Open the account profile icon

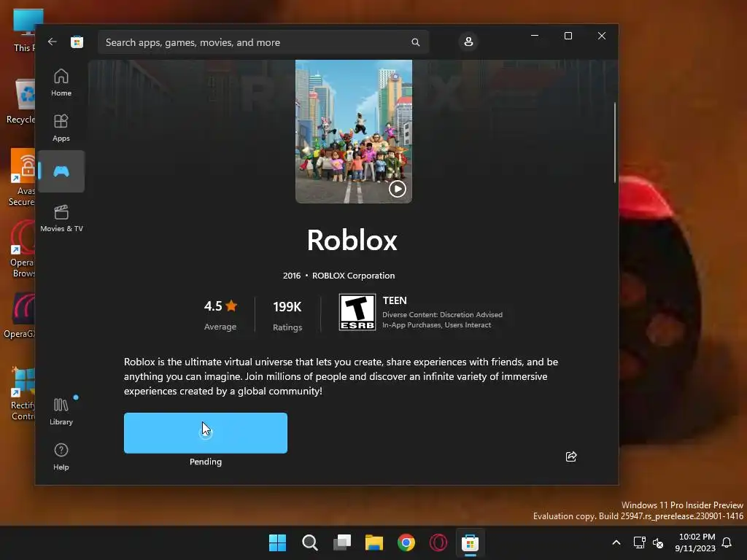[468, 42]
